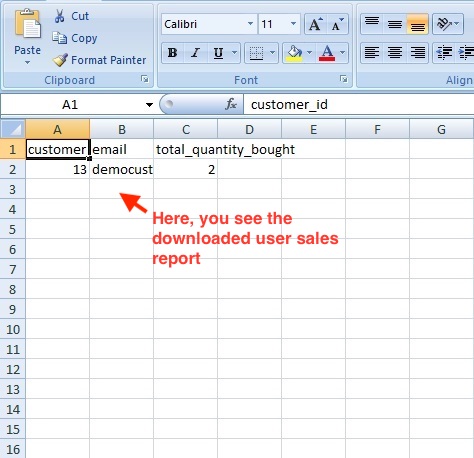Align cell text left

(x=372, y=53)
